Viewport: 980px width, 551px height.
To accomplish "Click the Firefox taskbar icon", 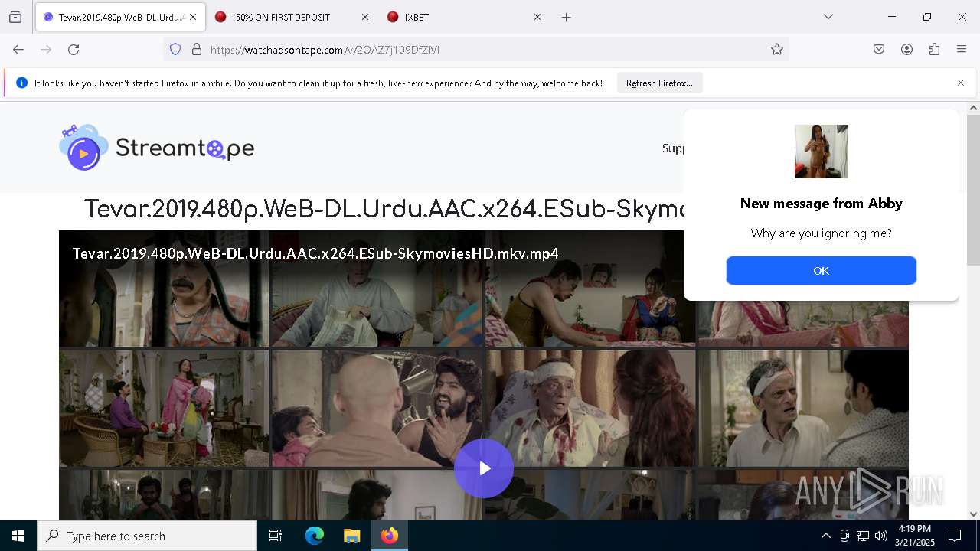I will click(390, 536).
